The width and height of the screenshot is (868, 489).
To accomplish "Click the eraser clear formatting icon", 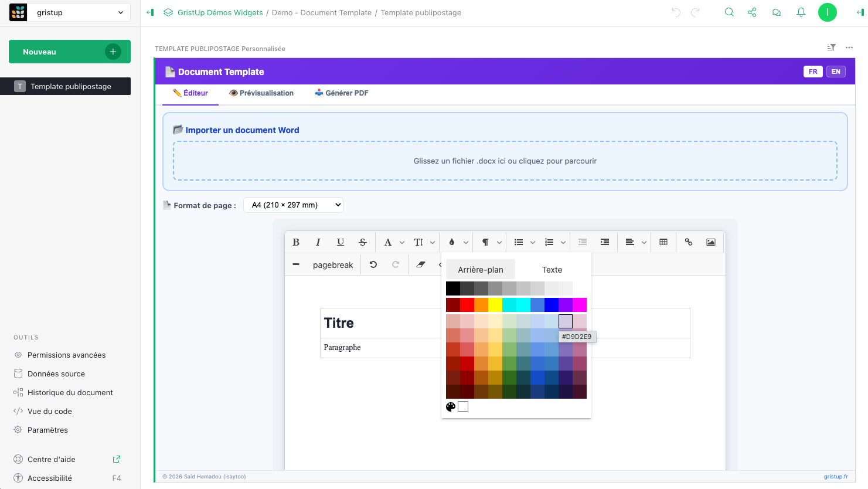I will click(x=420, y=264).
